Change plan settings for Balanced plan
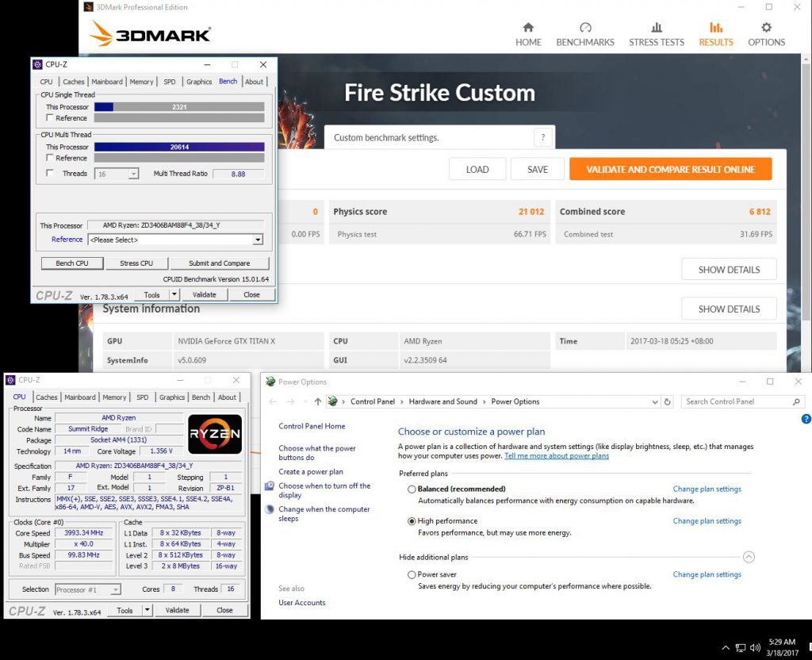 point(707,489)
